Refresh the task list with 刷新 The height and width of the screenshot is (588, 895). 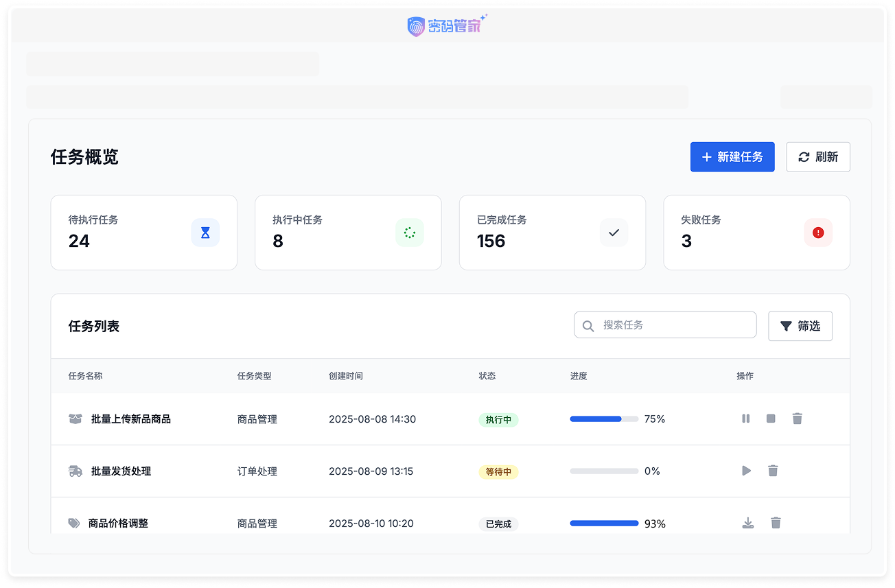tap(818, 157)
